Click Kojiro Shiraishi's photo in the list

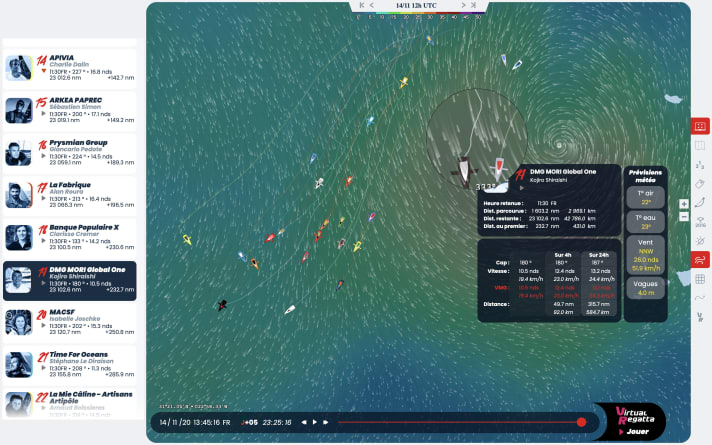19,280
